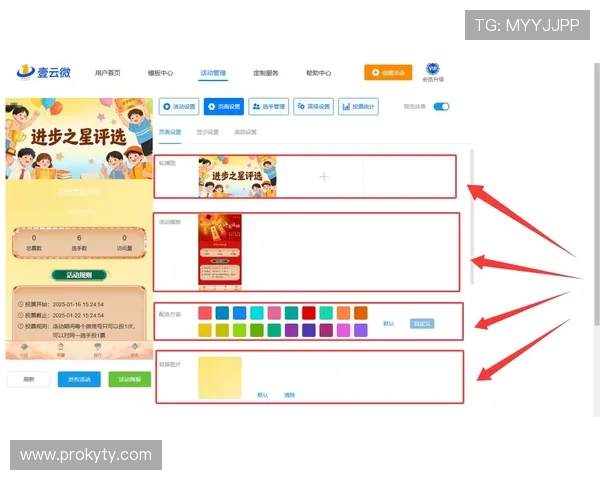The width and height of the screenshot is (600, 480).
Task: Pick the dark orange color swatch
Action: [x=360, y=313]
